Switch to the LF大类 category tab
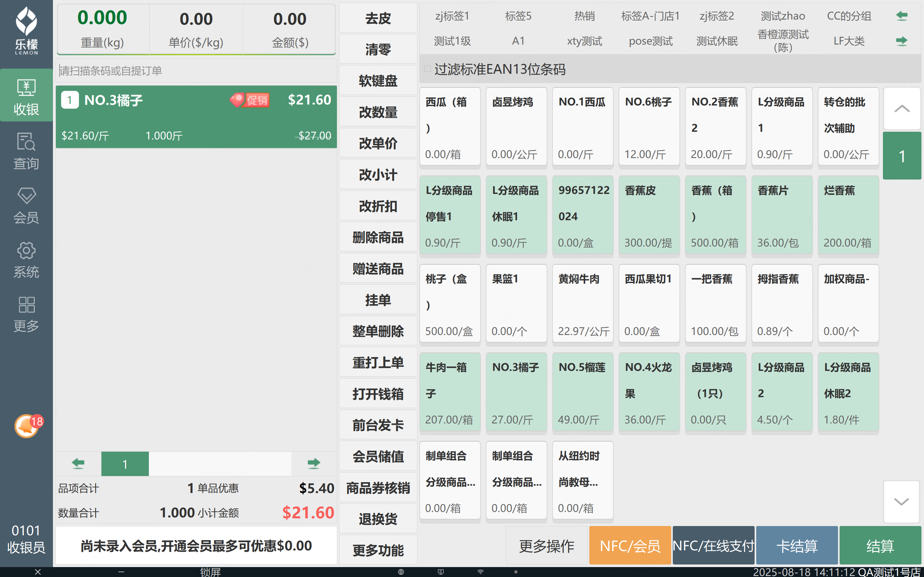 848,41
